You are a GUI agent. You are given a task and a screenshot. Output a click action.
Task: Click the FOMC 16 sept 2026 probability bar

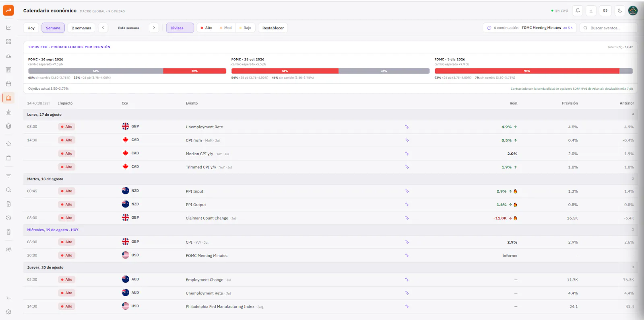[x=127, y=71]
